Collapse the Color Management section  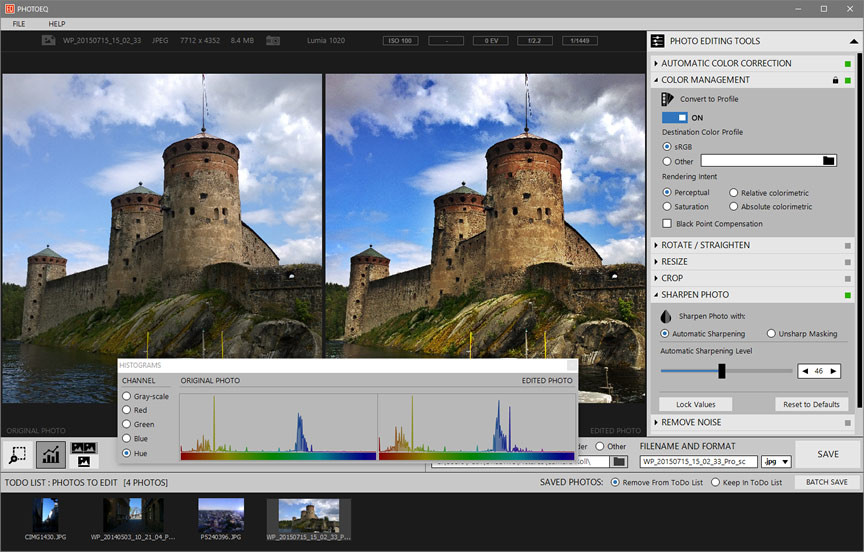coord(656,80)
